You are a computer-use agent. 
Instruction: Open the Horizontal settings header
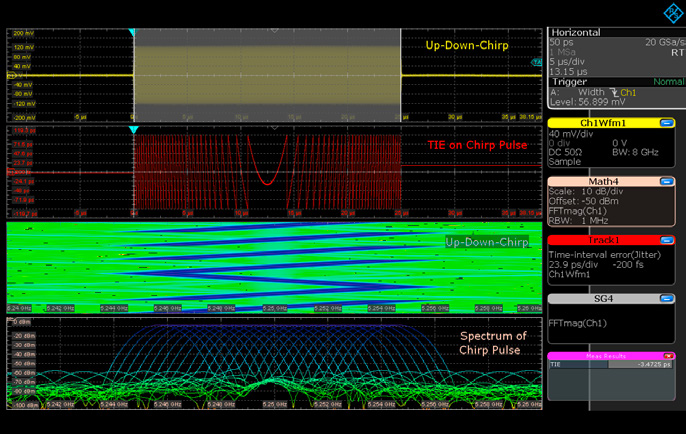coord(576,33)
